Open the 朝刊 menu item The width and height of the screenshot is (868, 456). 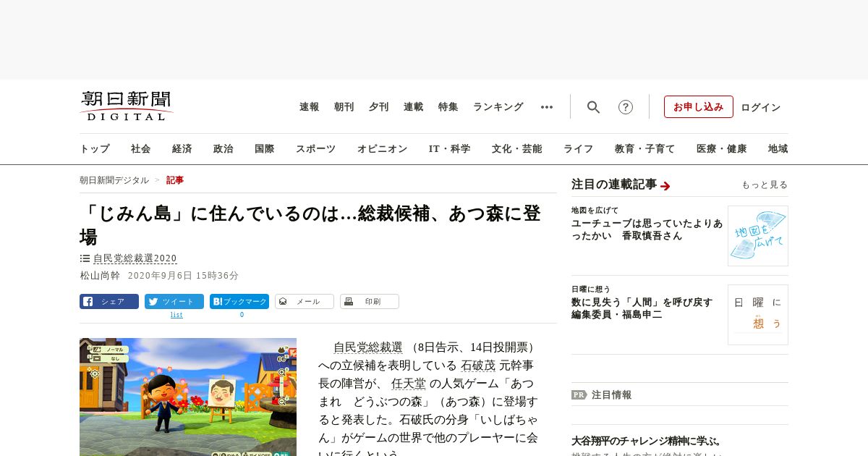click(x=344, y=107)
